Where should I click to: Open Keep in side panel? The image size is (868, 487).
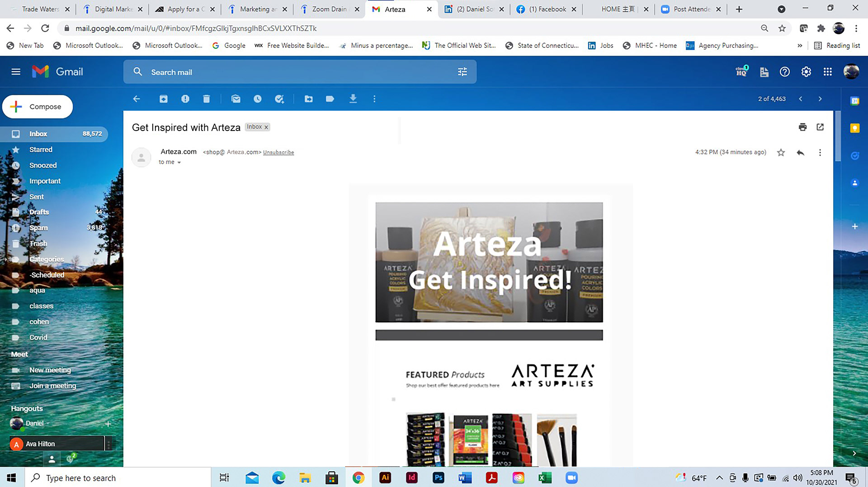[x=854, y=128]
